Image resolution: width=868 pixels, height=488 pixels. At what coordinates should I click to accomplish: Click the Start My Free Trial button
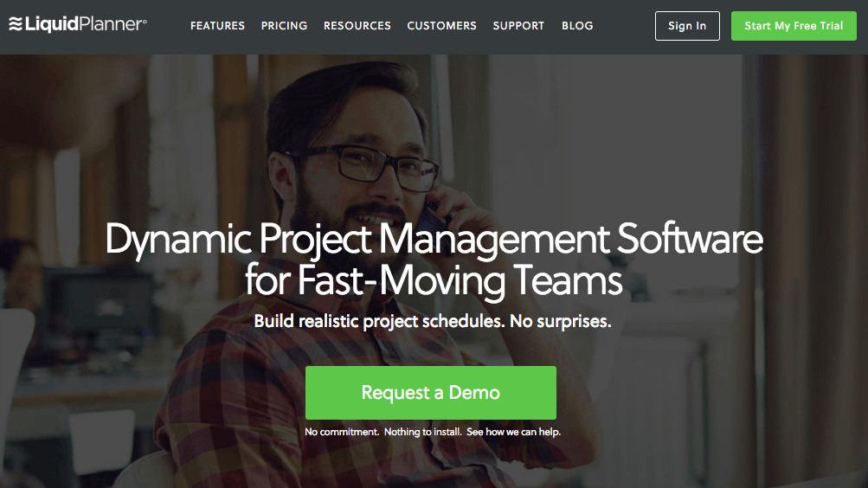(794, 26)
